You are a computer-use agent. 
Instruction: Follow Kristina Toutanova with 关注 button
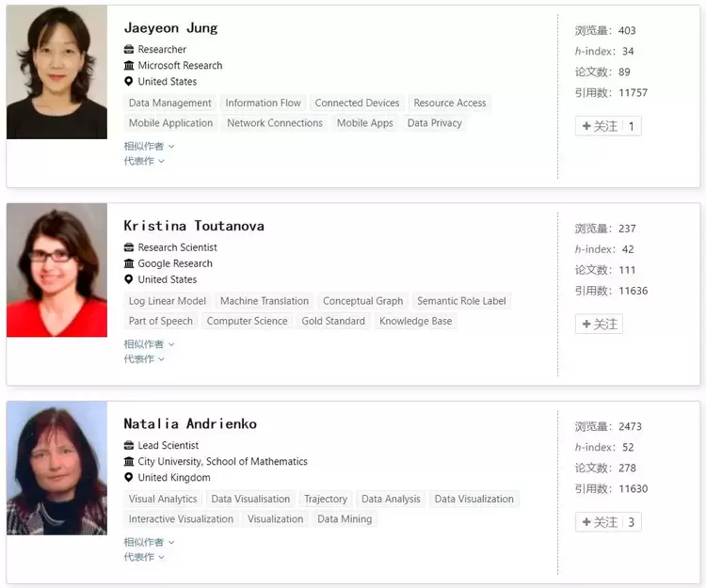pyautogui.click(x=599, y=324)
